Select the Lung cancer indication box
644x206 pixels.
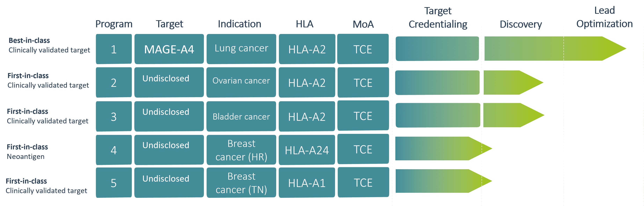pos(241,49)
